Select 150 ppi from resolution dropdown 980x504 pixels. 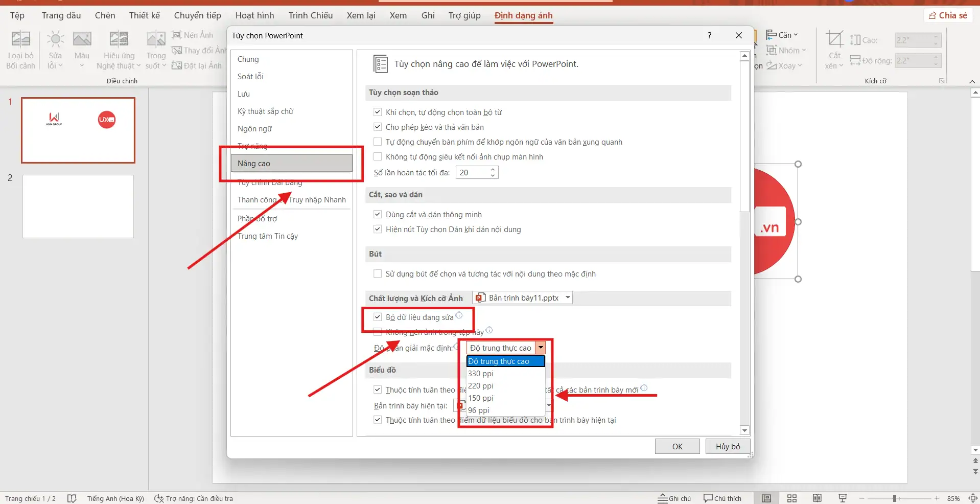481,398
